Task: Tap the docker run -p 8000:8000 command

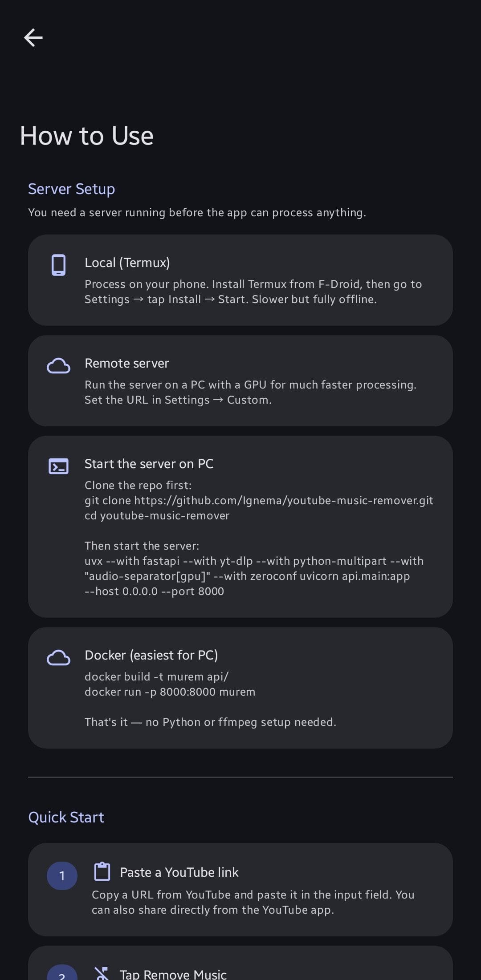Action: (170, 692)
